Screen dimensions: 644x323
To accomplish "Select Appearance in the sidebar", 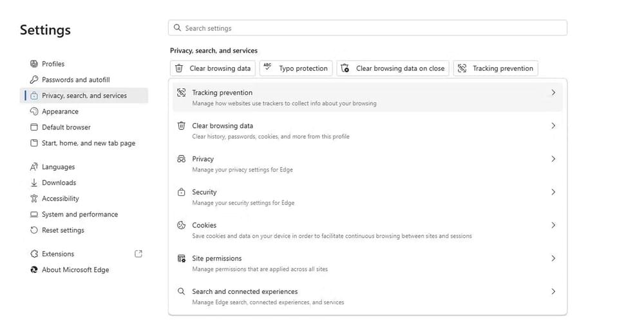I will pyautogui.click(x=84, y=112).
